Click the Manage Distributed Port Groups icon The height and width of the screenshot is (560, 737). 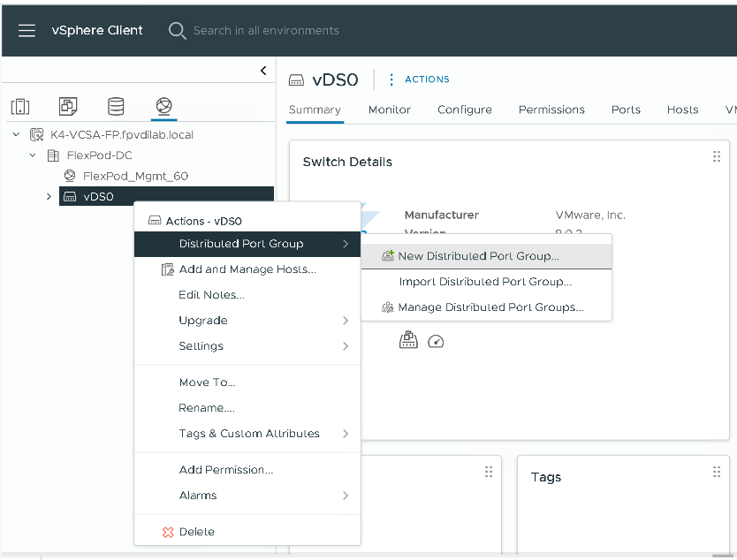pos(388,307)
